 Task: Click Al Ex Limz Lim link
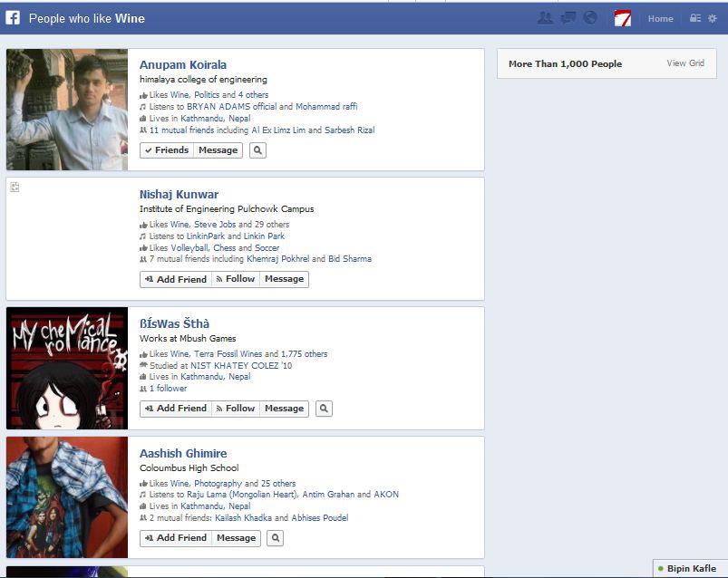[x=278, y=130]
